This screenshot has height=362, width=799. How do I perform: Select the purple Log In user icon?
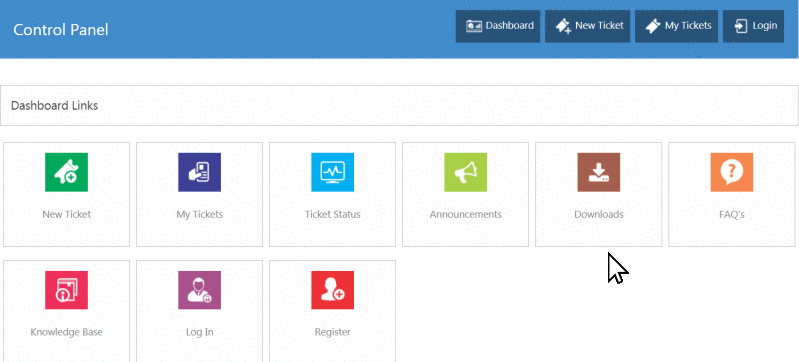(199, 290)
